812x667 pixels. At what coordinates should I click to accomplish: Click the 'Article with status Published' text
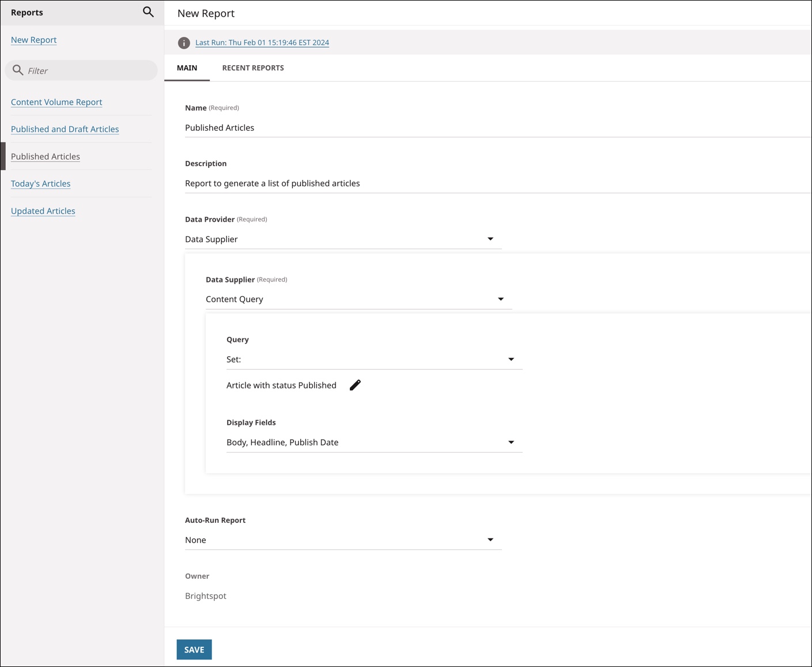click(x=281, y=385)
